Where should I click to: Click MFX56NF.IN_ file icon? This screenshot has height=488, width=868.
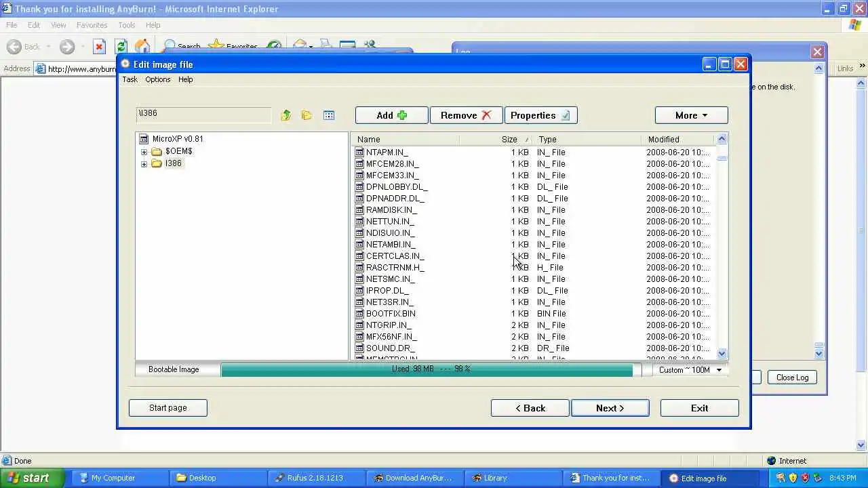[x=359, y=337]
